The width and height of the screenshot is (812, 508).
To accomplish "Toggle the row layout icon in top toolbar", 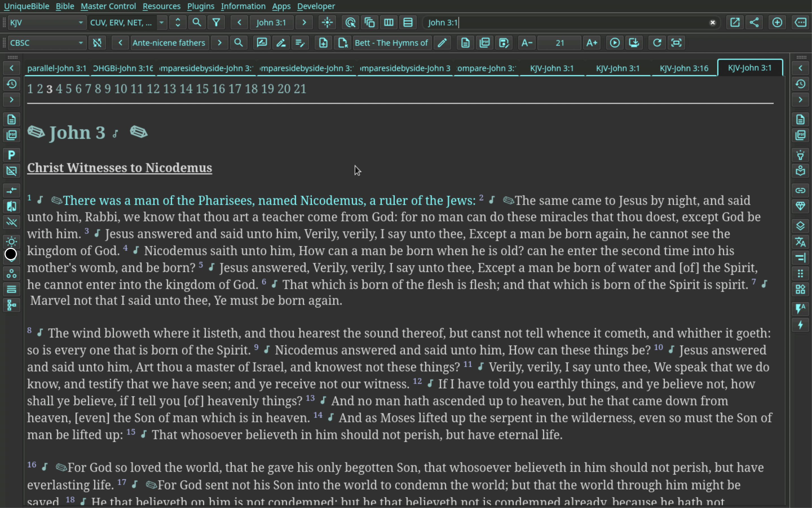I will (x=408, y=23).
